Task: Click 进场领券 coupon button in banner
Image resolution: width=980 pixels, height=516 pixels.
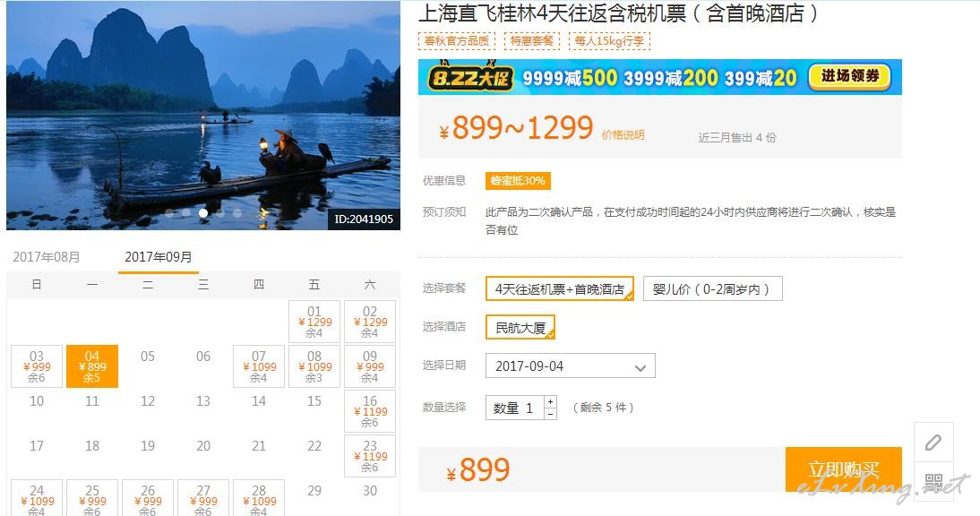Action: pyautogui.click(x=849, y=76)
